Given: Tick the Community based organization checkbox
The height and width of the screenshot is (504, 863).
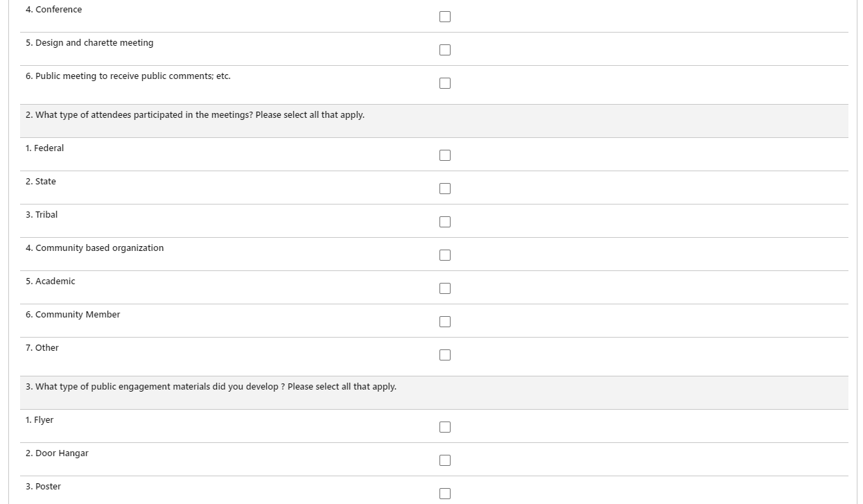Looking at the screenshot, I should click(x=445, y=255).
